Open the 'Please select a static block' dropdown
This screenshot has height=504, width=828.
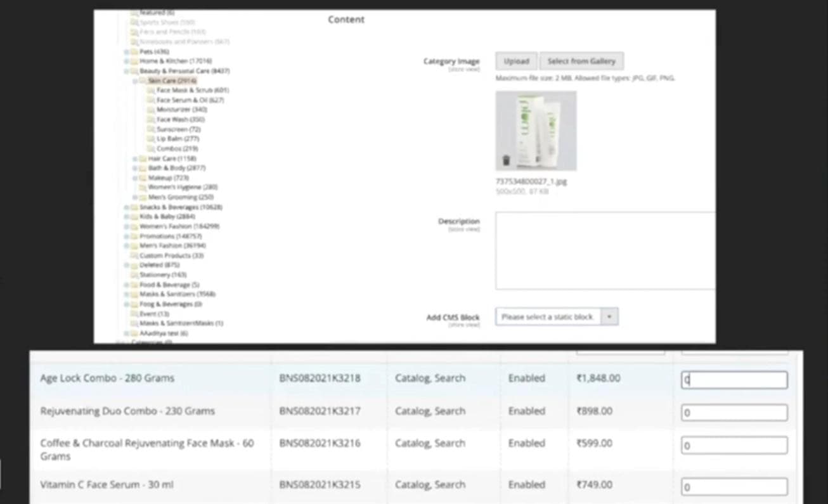pyautogui.click(x=556, y=316)
